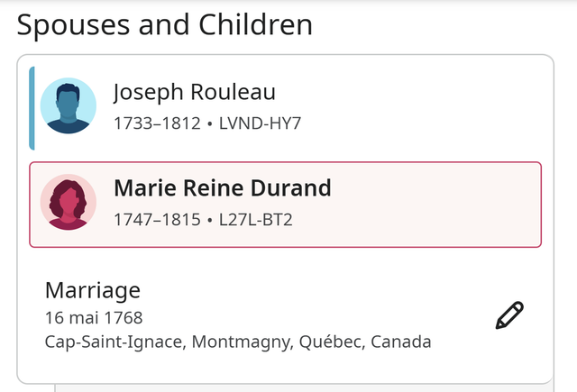The width and height of the screenshot is (577, 392).
Task: Click the Marriage heading
Action: pos(93,290)
